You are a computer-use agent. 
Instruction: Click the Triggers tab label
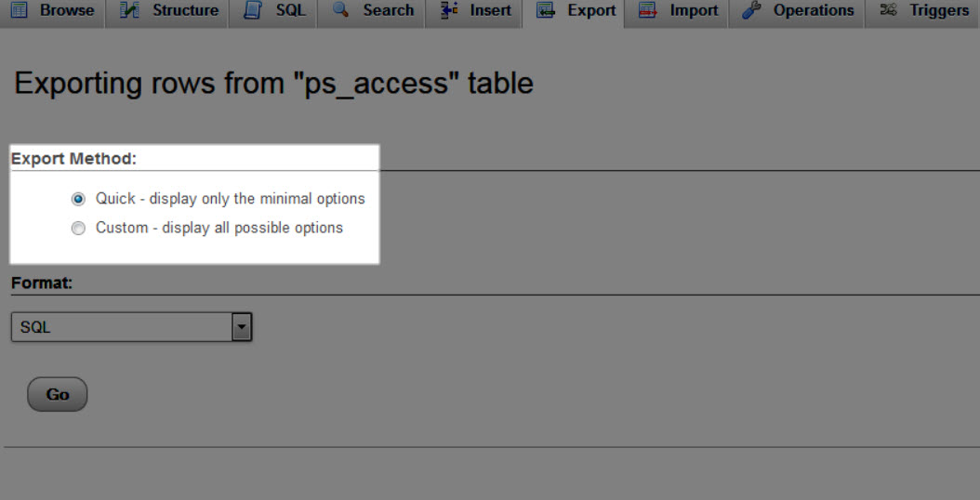(x=939, y=11)
